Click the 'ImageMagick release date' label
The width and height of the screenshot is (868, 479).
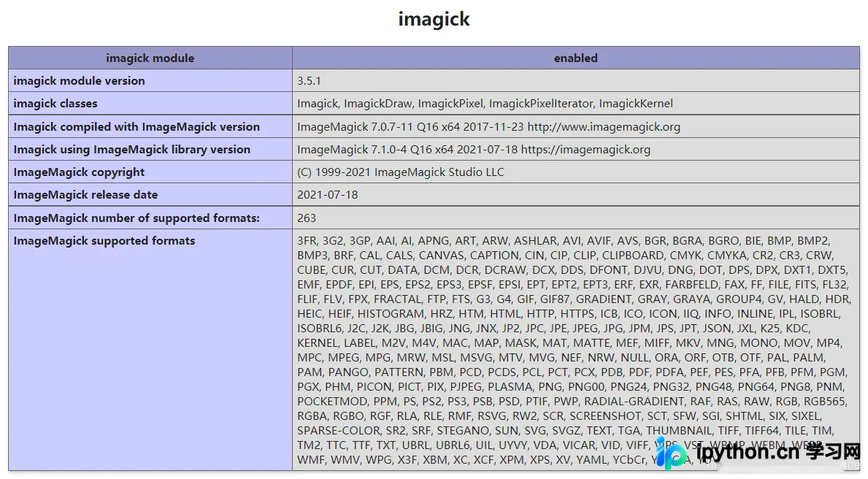pos(86,195)
